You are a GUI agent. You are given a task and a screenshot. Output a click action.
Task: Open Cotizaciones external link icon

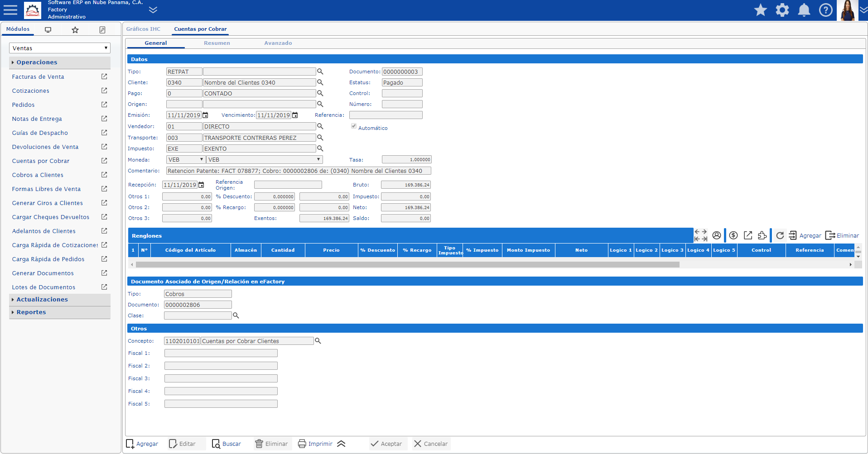coord(104,91)
